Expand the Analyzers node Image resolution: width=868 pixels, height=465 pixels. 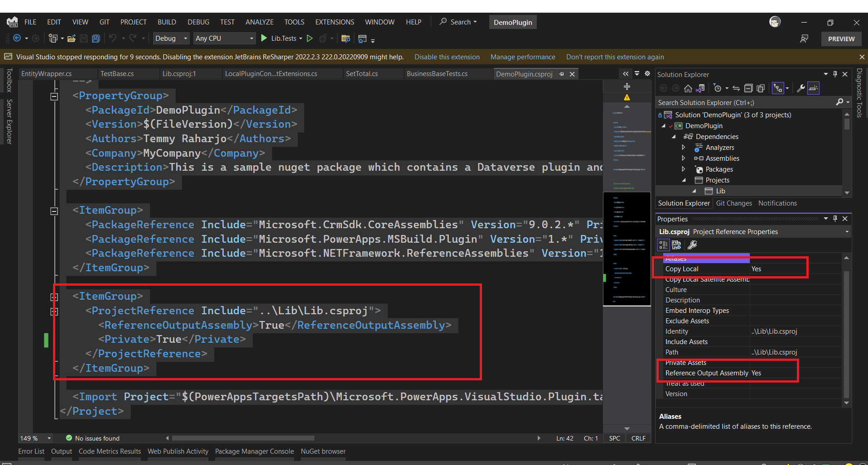tap(683, 147)
